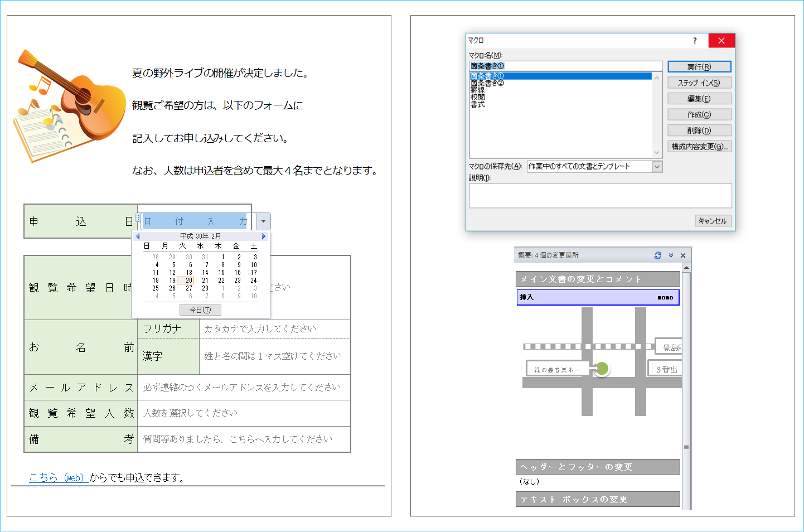804x532 pixels.
Task: Collapse the メイン文書の変更とコメント section
Action: click(598, 279)
